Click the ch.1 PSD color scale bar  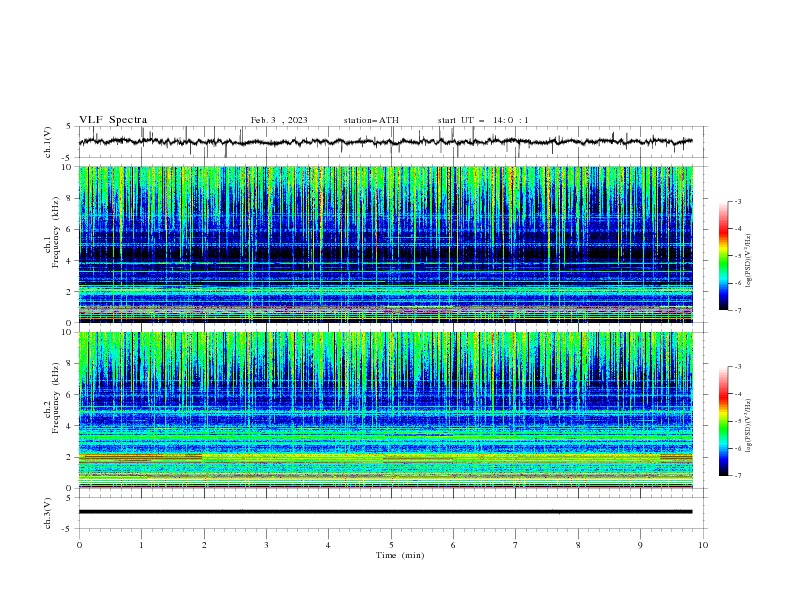click(723, 256)
